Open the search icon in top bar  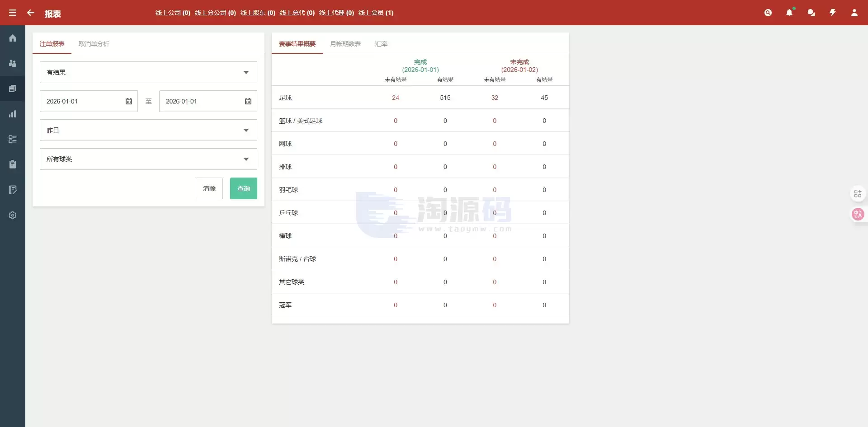768,13
